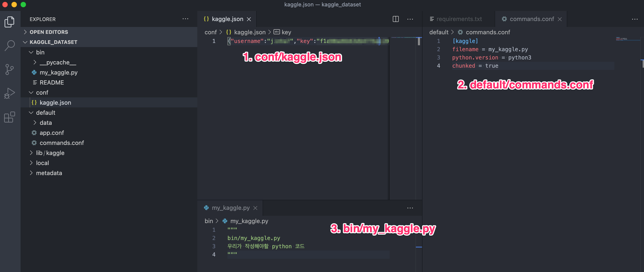This screenshot has width=644, height=272.
Task: Open more actions for my_kaggle.py editor group
Action: [410, 208]
